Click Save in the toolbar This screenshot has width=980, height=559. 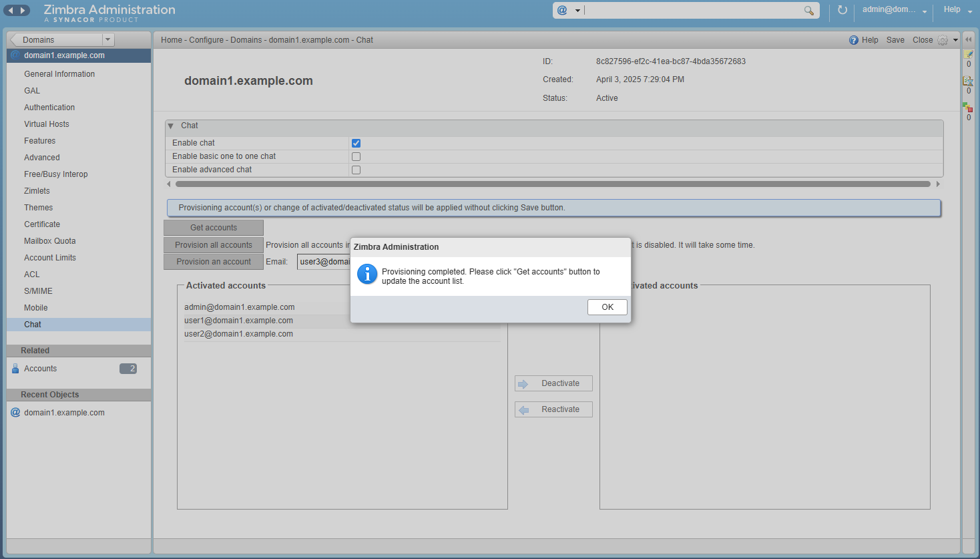point(895,40)
